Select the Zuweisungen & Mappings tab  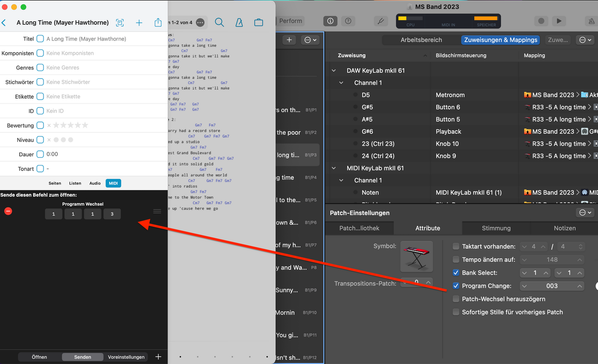coord(500,40)
